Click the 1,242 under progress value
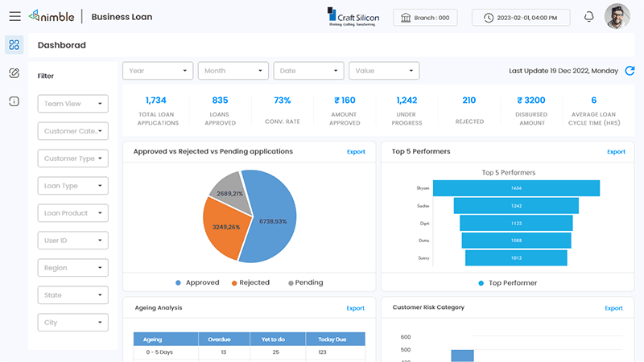 click(407, 100)
